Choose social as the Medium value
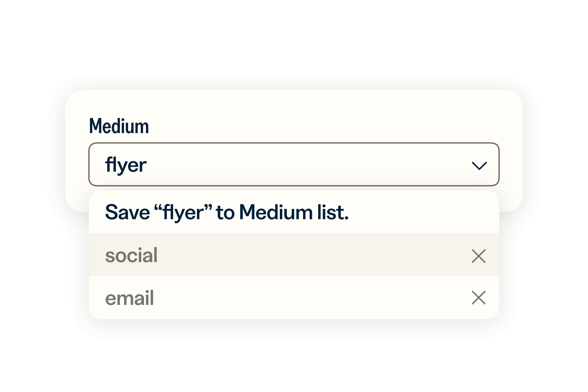The height and width of the screenshot is (392, 588). pyautogui.click(x=131, y=255)
